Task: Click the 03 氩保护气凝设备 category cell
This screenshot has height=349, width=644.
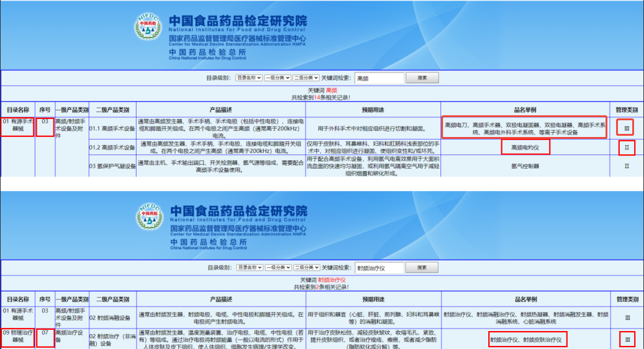Action: tap(112, 166)
